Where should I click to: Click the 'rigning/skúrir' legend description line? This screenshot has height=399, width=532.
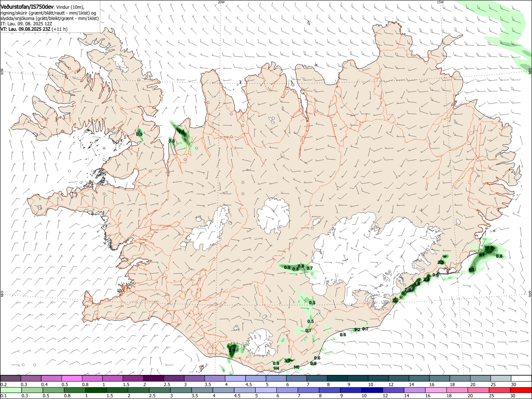(x=48, y=13)
